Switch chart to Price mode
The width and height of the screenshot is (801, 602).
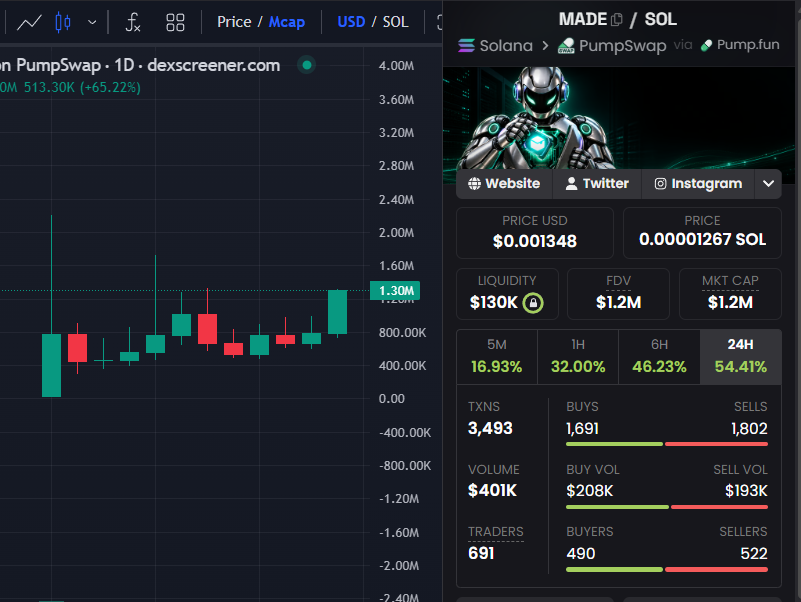[234, 22]
